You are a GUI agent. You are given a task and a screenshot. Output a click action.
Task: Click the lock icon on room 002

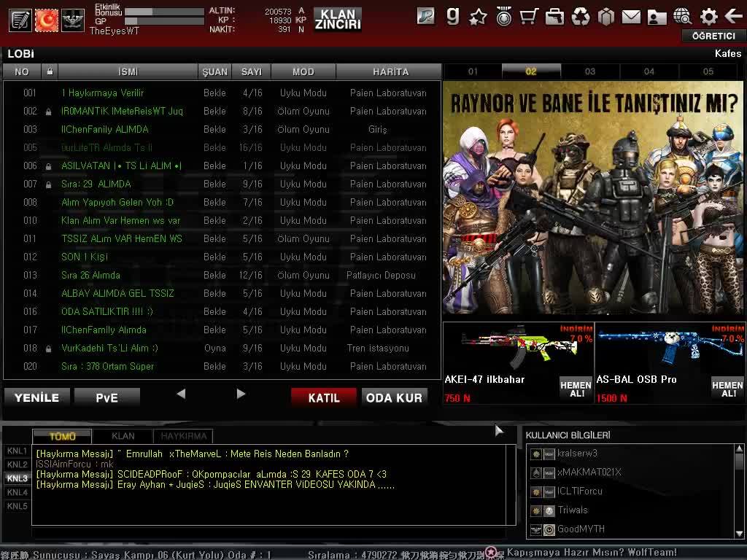(49, 112)
